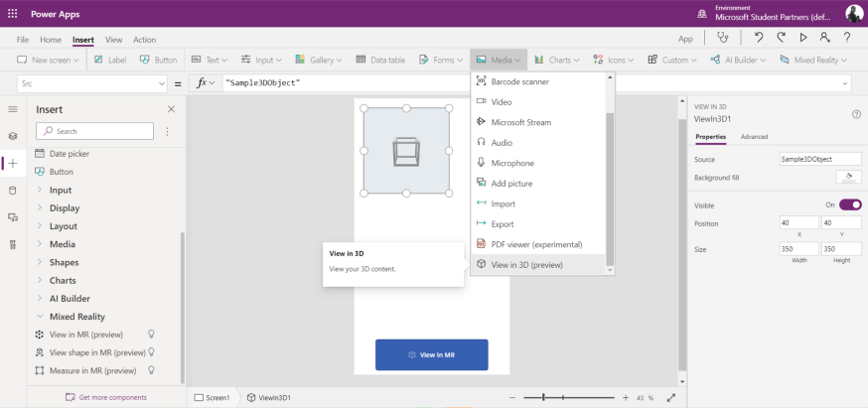The width and height of the screenshot is (868, 408).
Task: Open the AI Builder ribbon dropdown
Action: 738,60
